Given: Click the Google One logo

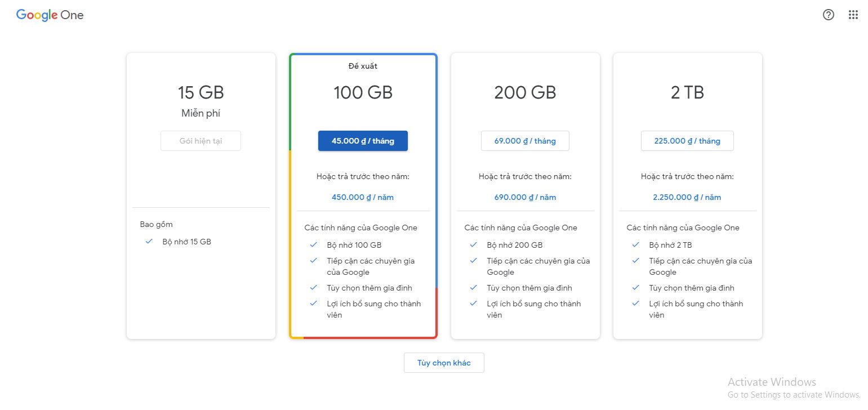Looking at the screenshot, I should 50,15.
